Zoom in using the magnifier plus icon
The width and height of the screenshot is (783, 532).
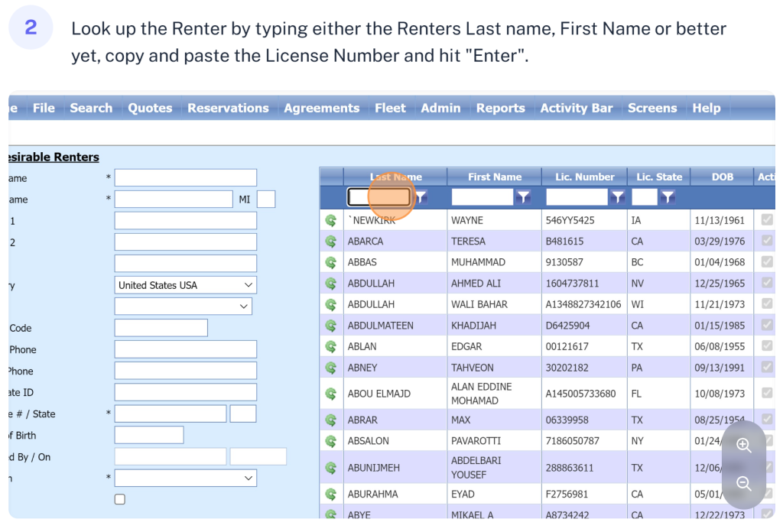point(743,446)
